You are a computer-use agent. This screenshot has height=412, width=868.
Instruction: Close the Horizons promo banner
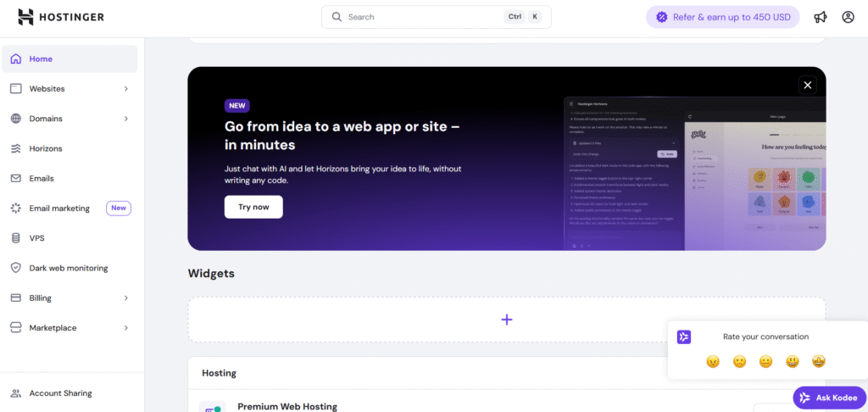coord(808,85)
